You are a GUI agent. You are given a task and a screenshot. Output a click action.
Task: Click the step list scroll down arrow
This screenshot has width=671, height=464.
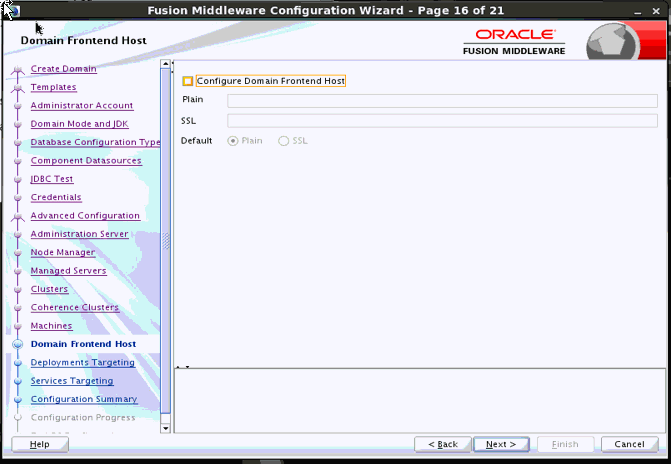165,428
